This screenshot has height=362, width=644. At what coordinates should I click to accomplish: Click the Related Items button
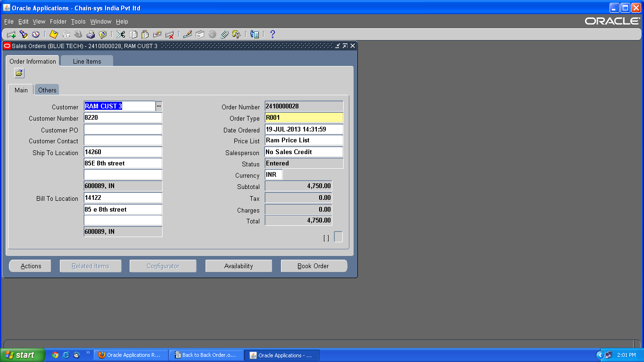click(x=91, y=266)
